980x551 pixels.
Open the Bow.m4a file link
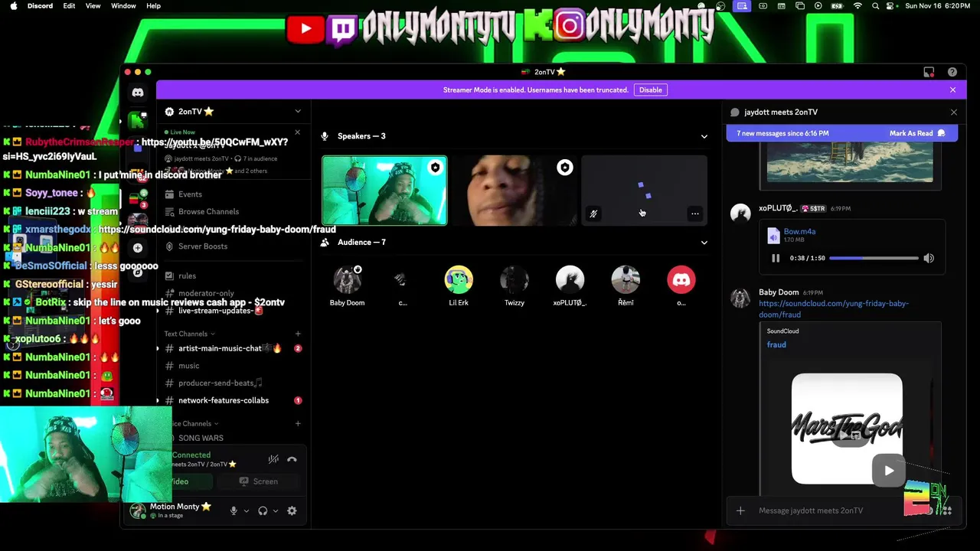point(799,231)
